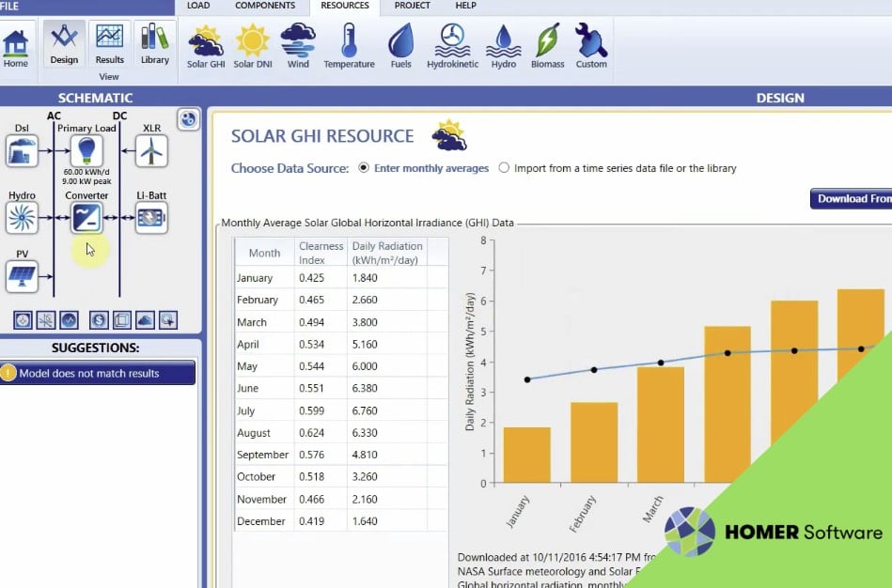Image resolution: width=892 pixels, height=588 pixels.
Task: Open the Temperature resource
Action: (349, 47)
